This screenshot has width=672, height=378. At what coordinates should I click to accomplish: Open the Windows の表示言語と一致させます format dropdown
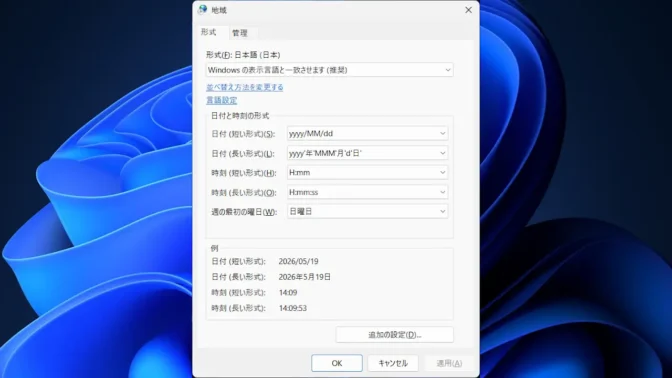tap(329, 70)
